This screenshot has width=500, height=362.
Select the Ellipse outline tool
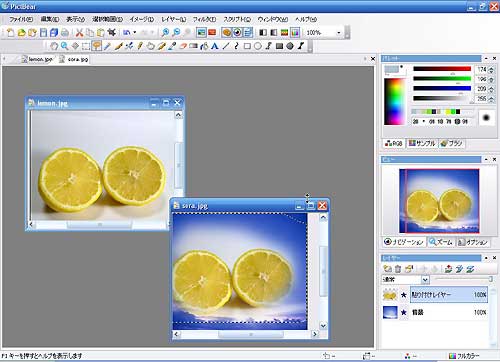click(x=258, y=46)
